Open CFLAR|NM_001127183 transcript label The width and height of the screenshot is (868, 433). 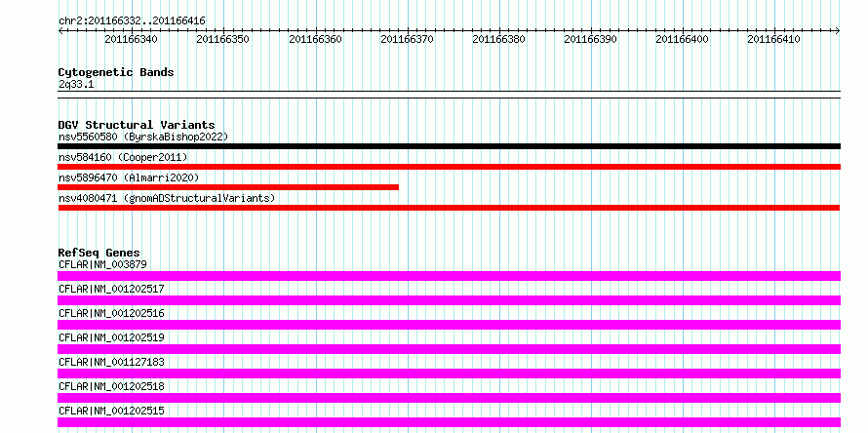click(x=111, y=362)
